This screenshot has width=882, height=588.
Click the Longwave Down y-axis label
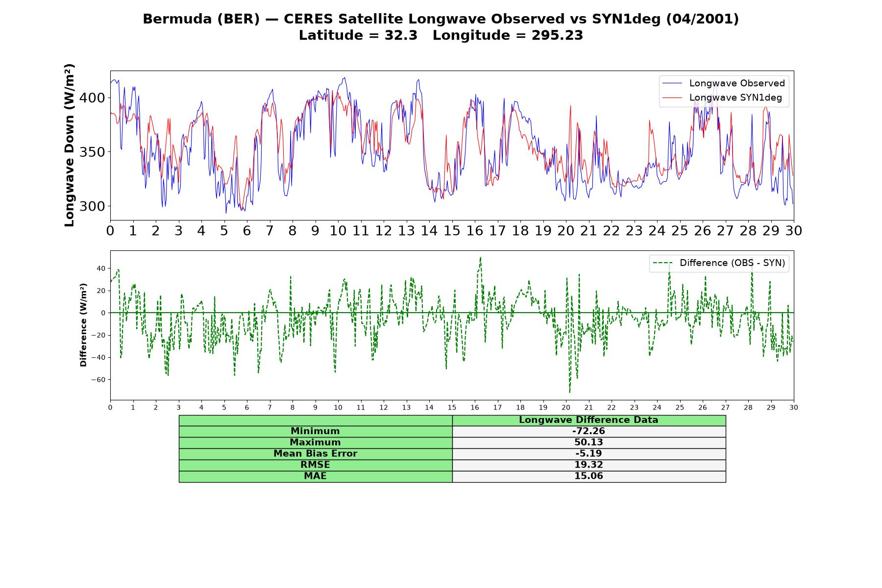[70, 145]
